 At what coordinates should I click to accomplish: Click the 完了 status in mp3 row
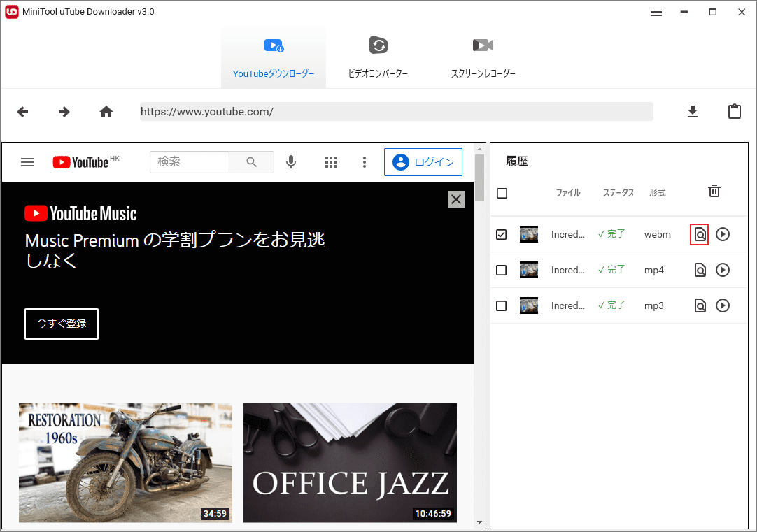611,305
